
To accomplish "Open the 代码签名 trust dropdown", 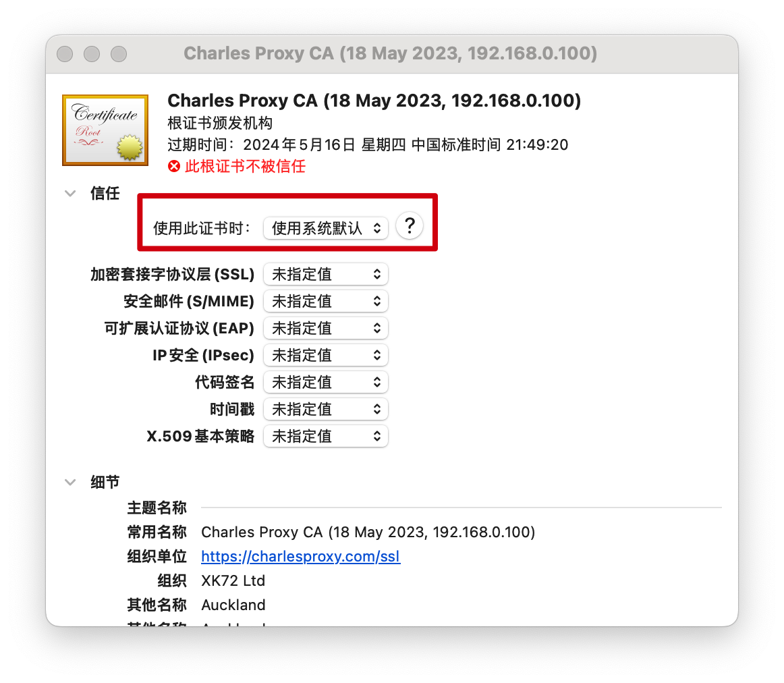I will pos(325,382).
